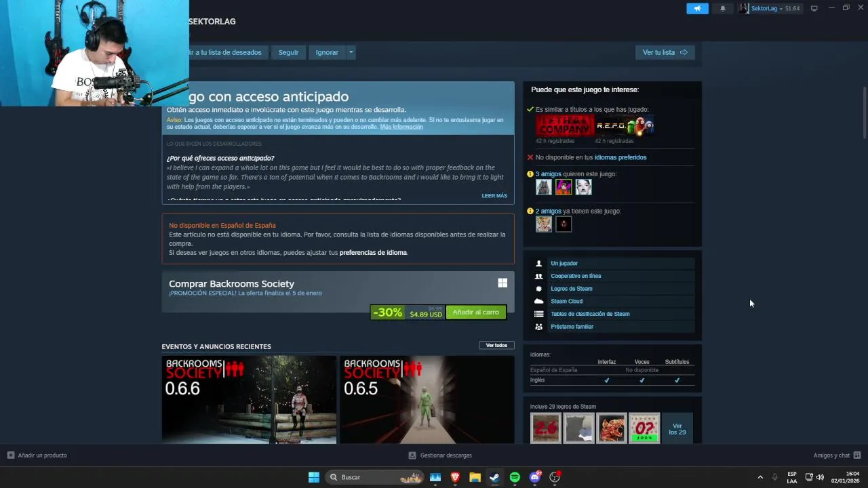Open the notifications bell icon
Screen dimensions: 868x488
tap(722, 8)
